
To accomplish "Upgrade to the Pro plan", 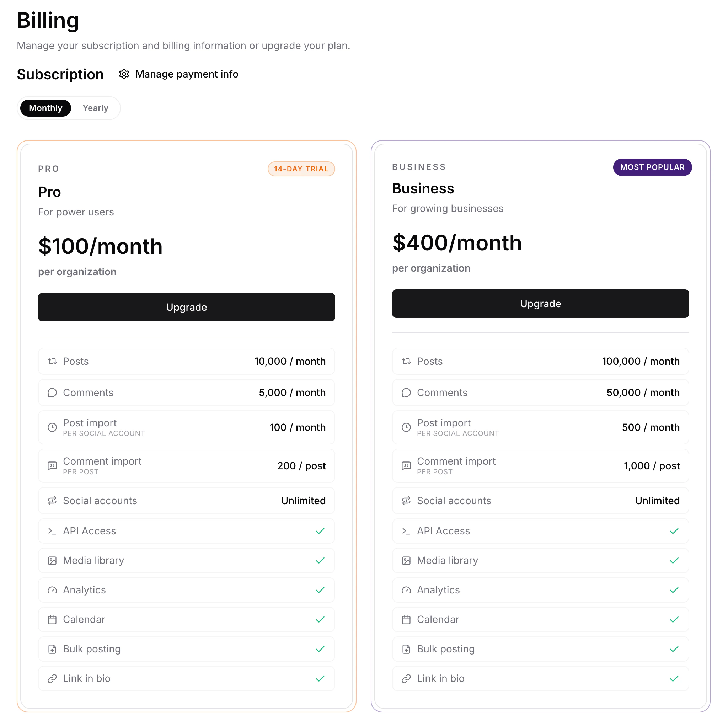I will 187,307.
